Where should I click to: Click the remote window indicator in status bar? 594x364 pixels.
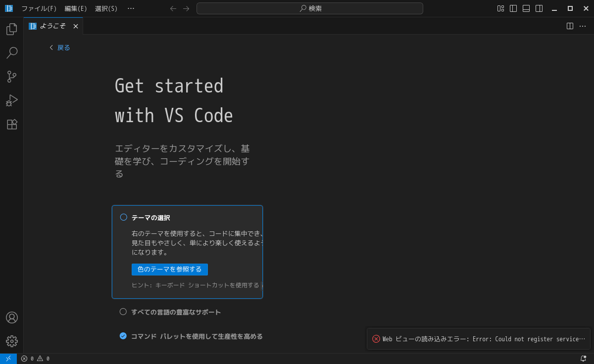click(x=8, y=359)
